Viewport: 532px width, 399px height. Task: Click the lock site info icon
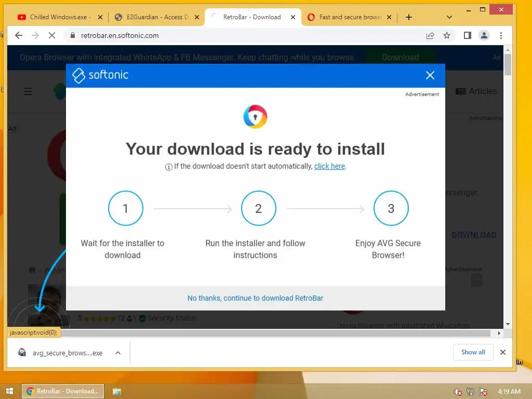tap(73, 35)
